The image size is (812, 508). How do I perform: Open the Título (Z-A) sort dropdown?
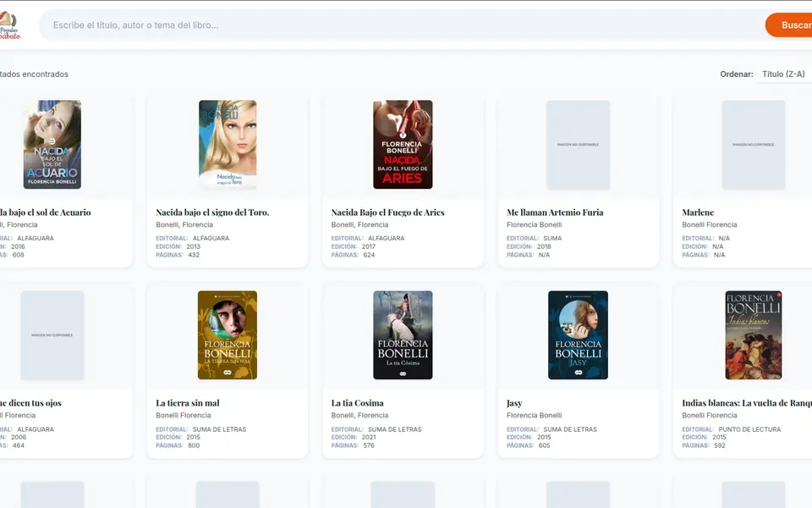(x=785, y=75)
